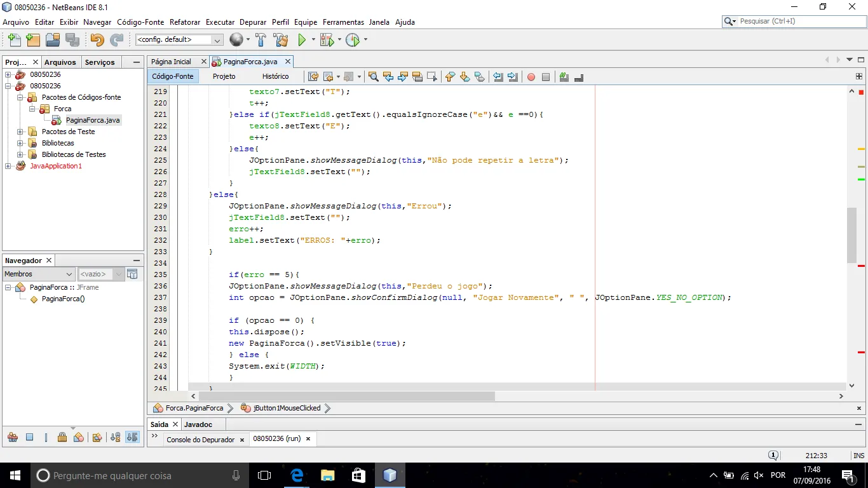Open the Refatorar menu
This screenshot has height=488, width=868.
point(185,22)
